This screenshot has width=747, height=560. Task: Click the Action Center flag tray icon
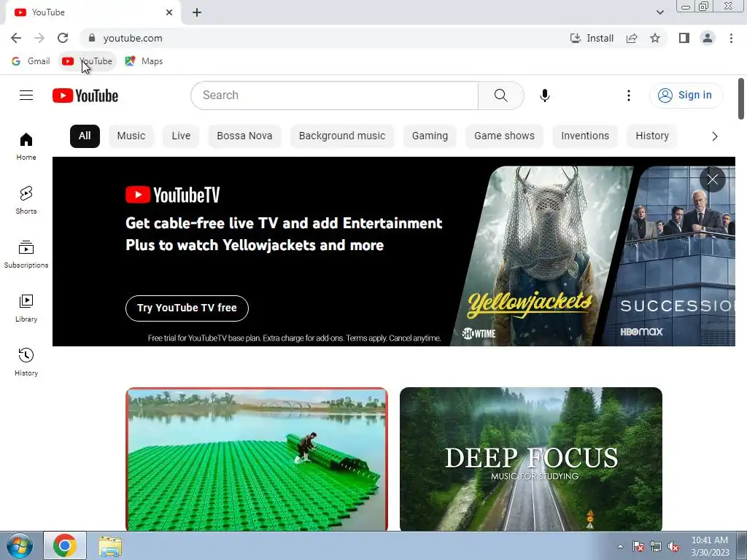click(x=638, y=546)
